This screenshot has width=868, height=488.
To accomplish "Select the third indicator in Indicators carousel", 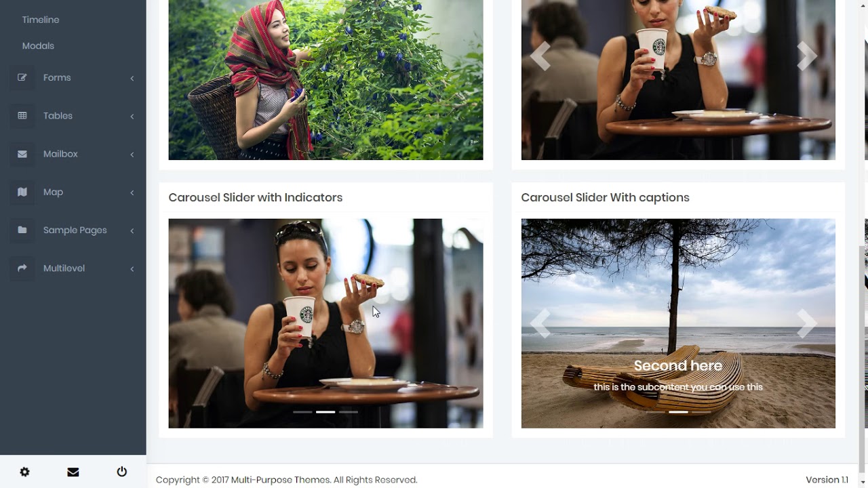I will click(349, 411).
